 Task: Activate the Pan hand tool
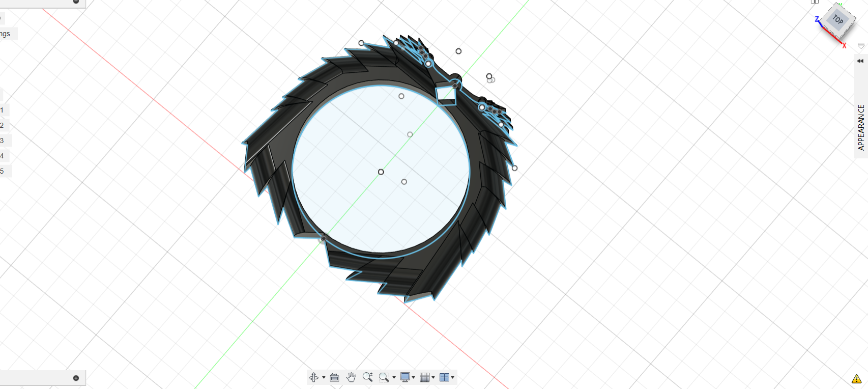click(x=351, y=377)
